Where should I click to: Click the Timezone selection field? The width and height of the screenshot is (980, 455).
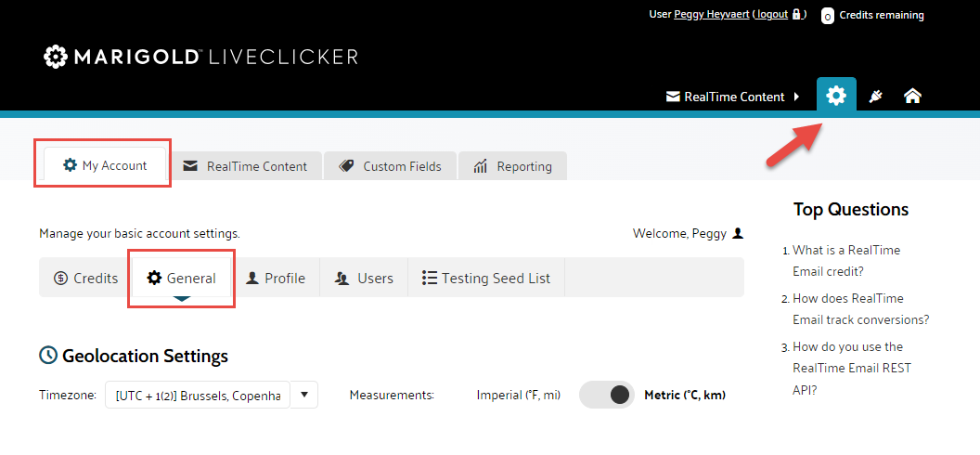coord(198,395)
